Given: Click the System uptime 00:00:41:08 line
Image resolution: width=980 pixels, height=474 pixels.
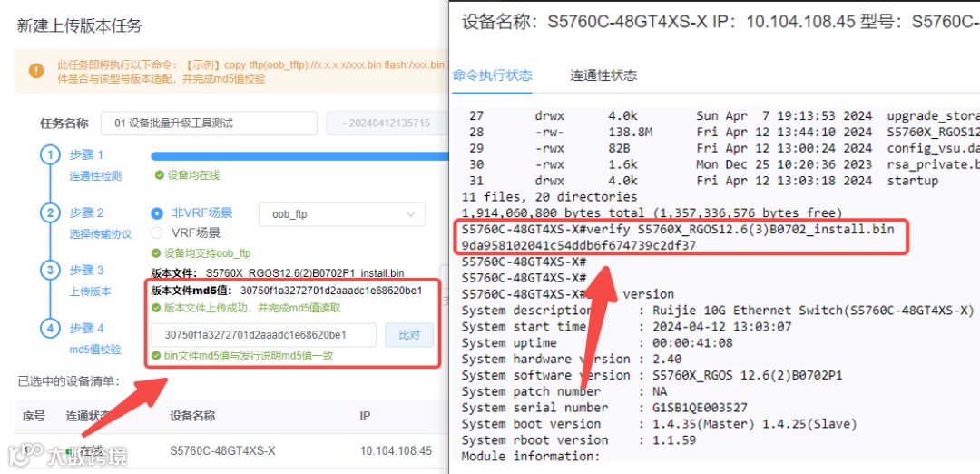Looking at the screenshot, I should click(597, 342).
